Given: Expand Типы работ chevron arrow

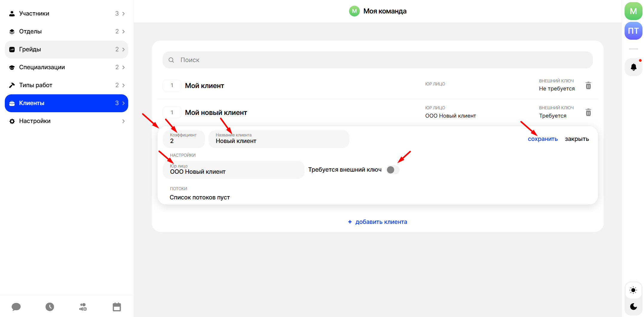Looking at the screenshot, I should [x=123, y=85].
